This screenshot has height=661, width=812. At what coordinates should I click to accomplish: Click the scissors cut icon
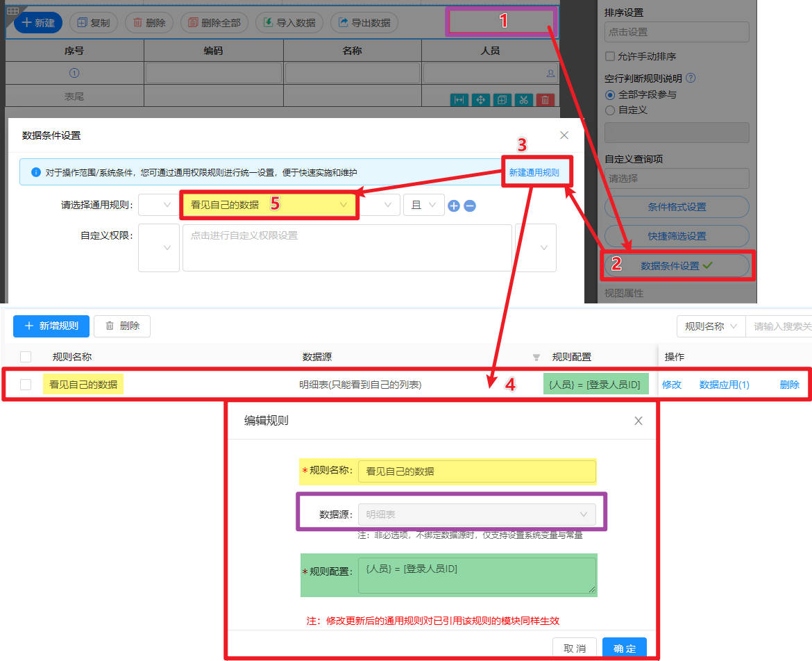pyautogui.click(x=523, y=100)
